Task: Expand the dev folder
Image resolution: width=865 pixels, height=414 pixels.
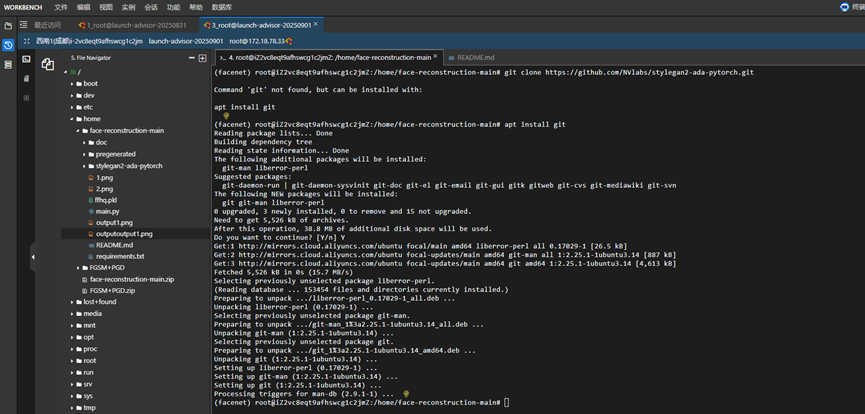Action: pos(72,95)
